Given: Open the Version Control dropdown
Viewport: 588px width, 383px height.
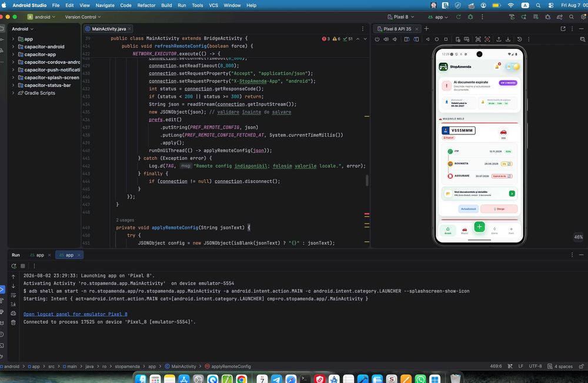Looking at the screenshot, I should coord(83,17).
